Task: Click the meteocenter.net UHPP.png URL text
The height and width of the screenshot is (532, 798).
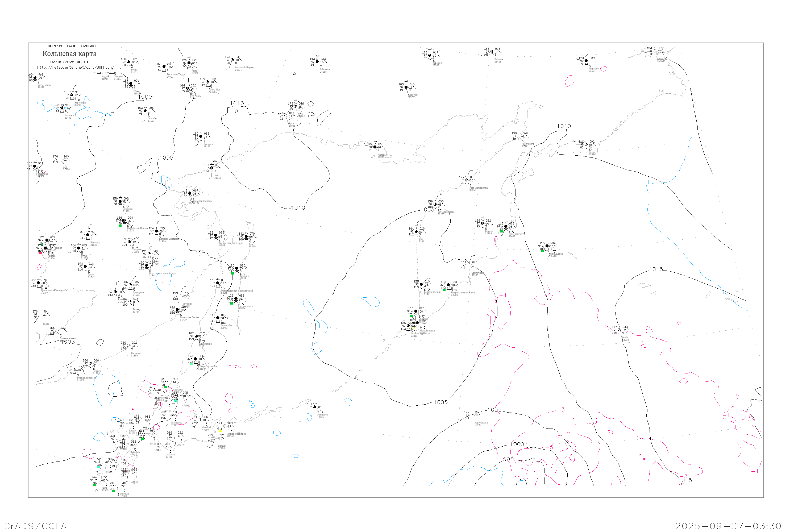Action: [x=75, y=68]
